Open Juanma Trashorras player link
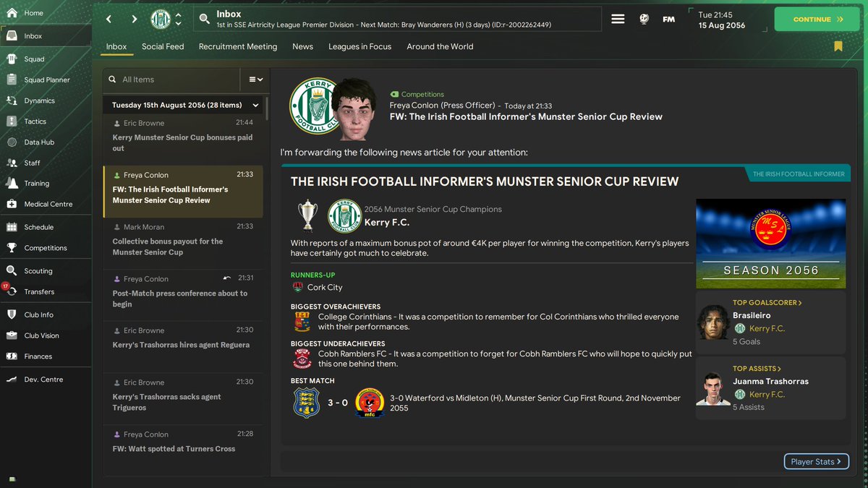 click(770, 381)
